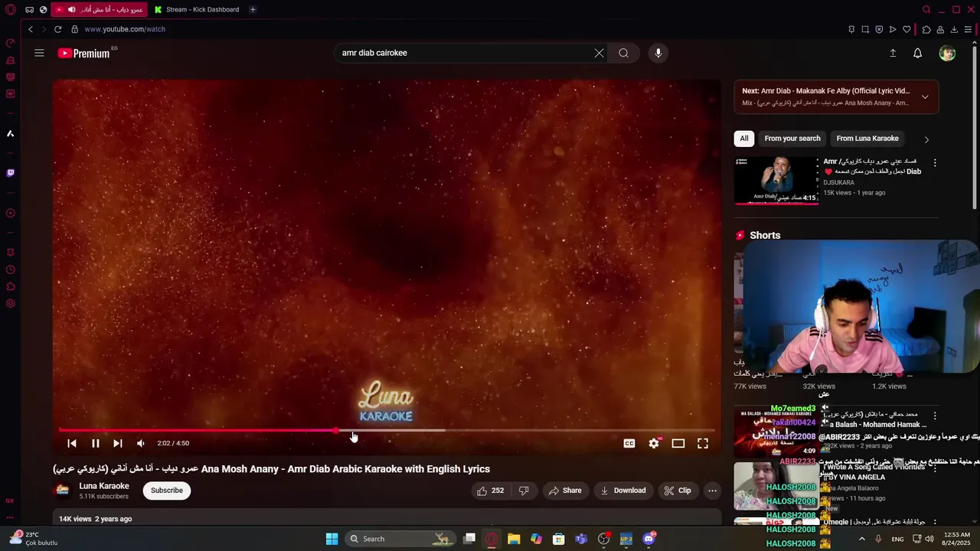The height and width of the screenshot is (551, 980).
Task: Open YouTube notifications bell
Action: pos(917,53)
